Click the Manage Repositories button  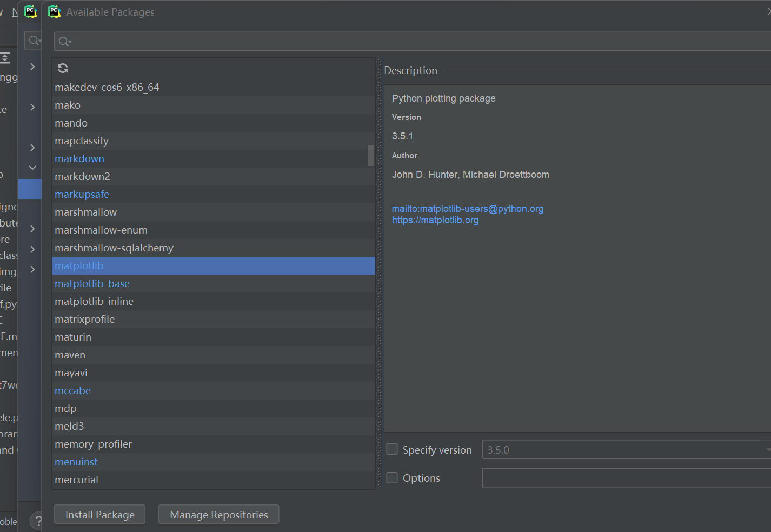[x=219, y=515]
